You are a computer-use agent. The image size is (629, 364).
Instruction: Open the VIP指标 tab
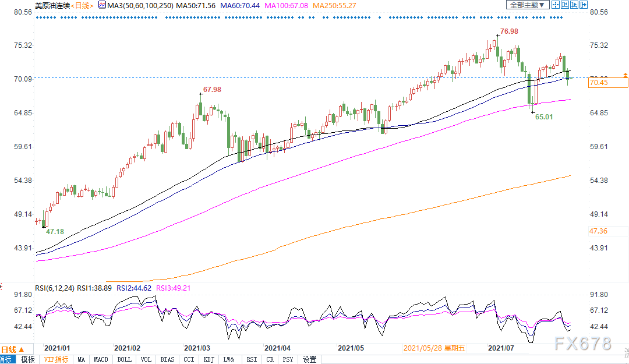coord(56,359)
